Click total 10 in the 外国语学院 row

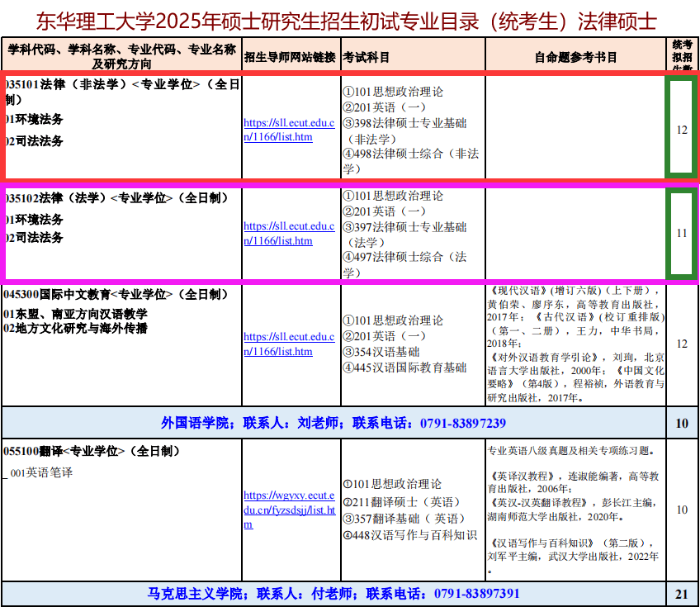682,423
